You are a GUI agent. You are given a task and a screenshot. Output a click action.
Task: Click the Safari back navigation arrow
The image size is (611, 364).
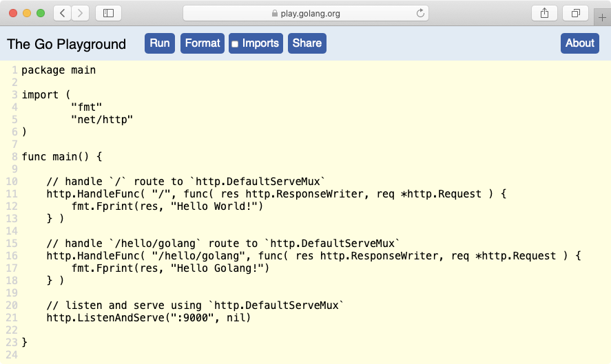tap(63, 12)
